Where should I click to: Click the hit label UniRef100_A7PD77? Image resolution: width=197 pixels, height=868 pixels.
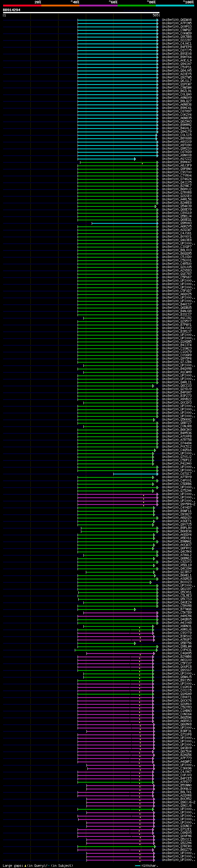[x=177, y=782]
